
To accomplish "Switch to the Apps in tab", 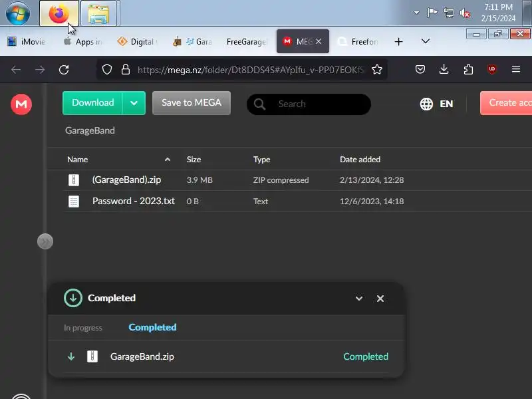I will [83, 41].
